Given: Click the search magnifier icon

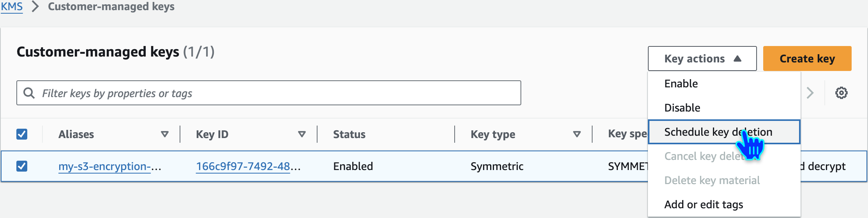Looking at the screenshot, I should [29, 93].
